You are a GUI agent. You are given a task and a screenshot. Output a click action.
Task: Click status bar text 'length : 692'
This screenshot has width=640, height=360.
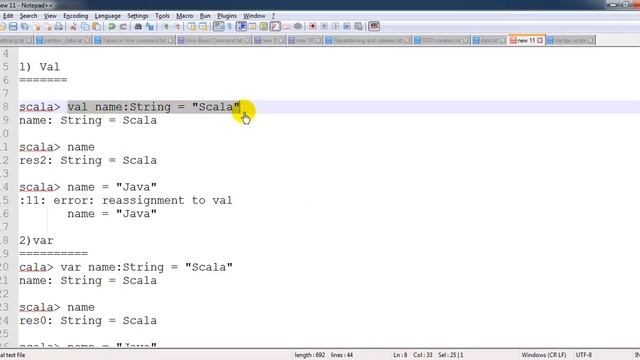click(x=310, y=355)
